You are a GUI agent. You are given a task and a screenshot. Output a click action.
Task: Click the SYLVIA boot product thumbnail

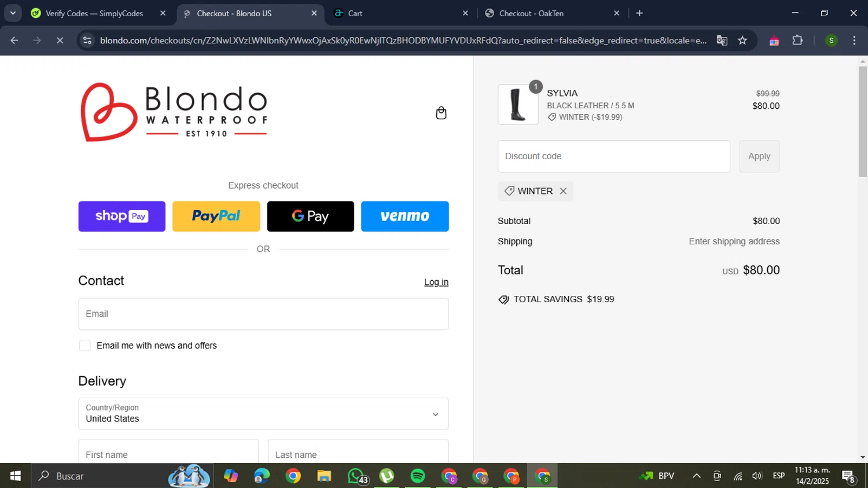click(518, 105)
